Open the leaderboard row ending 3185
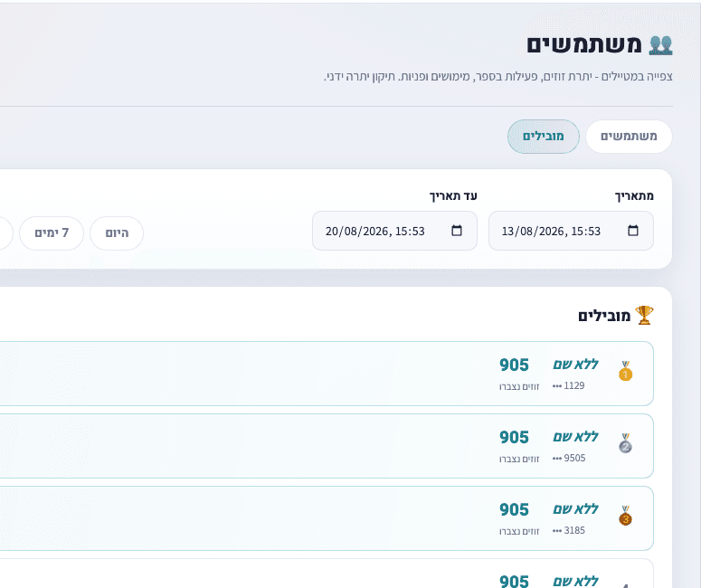701x588 pixels. [x=327, y=518]
